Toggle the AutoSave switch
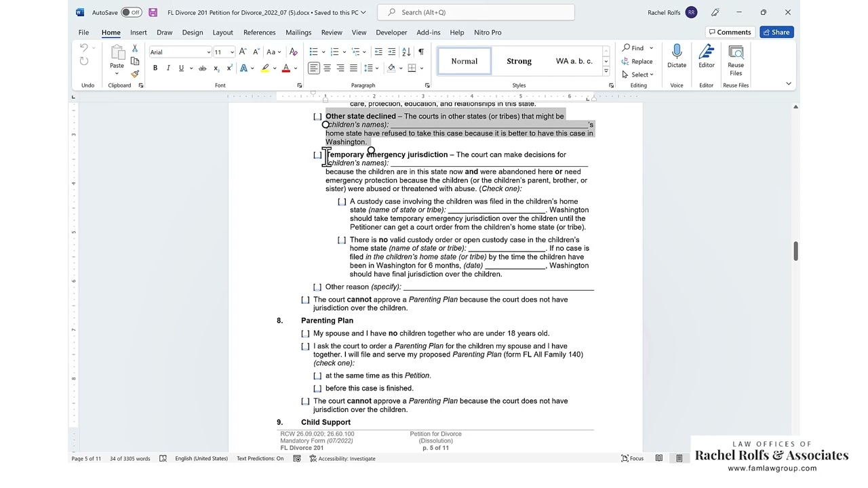Viewport: 868px width, 488px height. pyautogui.click(x=132, y=12)
